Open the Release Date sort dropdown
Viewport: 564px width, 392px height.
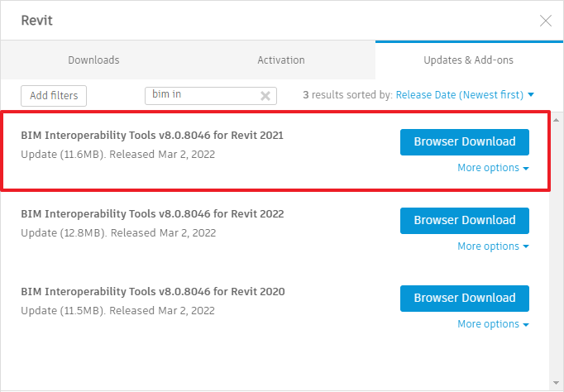coord(460,95)
